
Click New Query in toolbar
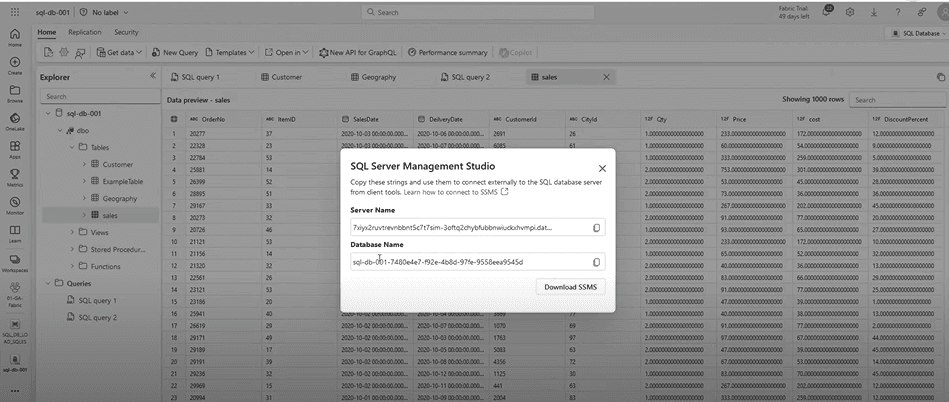coord(174,53)
